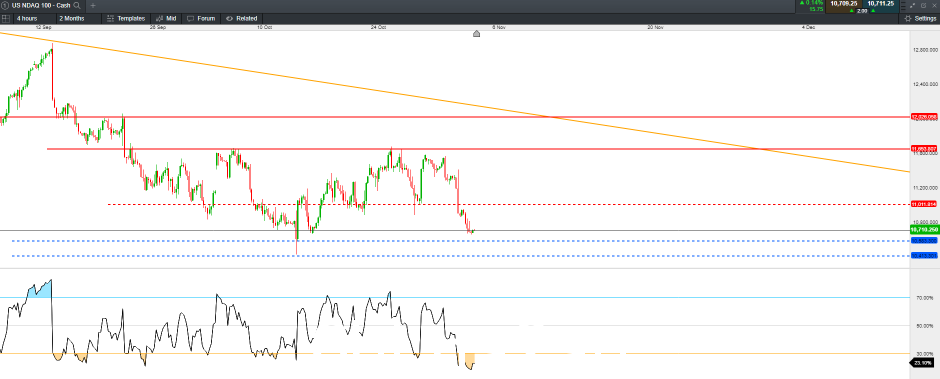Click the 12 Sep date label
The width and height of the screenshot is (940, 379).
tap(43, 27)
